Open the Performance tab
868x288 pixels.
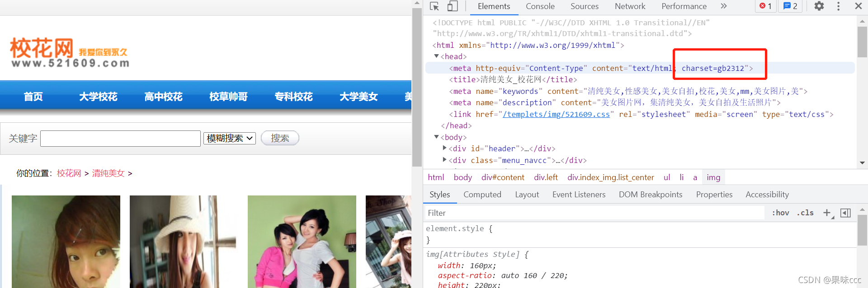pyautogui.click(x=684, y=6)
